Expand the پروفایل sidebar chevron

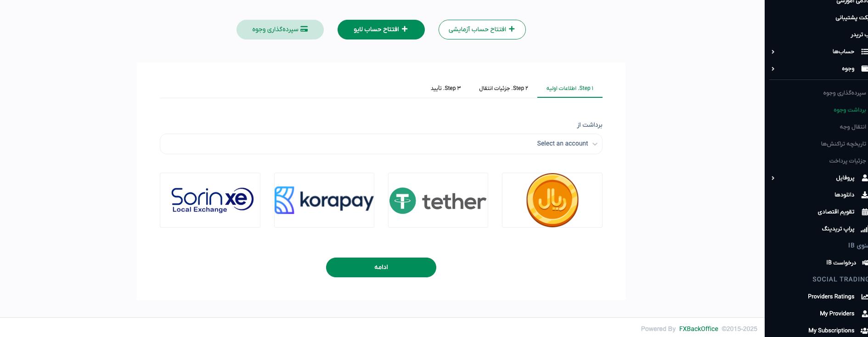coord(773,178)
